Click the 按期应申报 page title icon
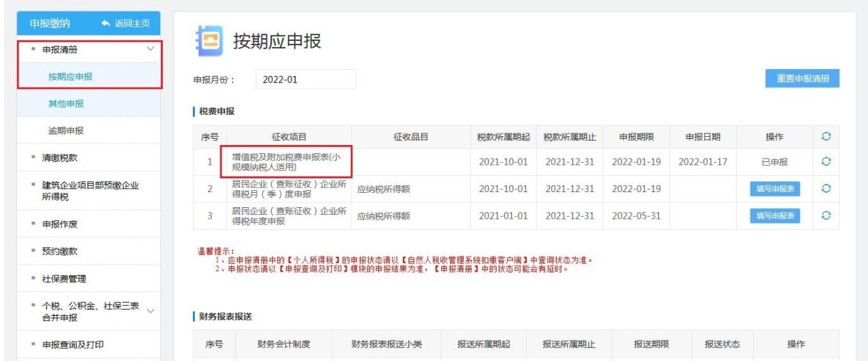This screenshot has width=868, height=361. (x=207, y=42)
